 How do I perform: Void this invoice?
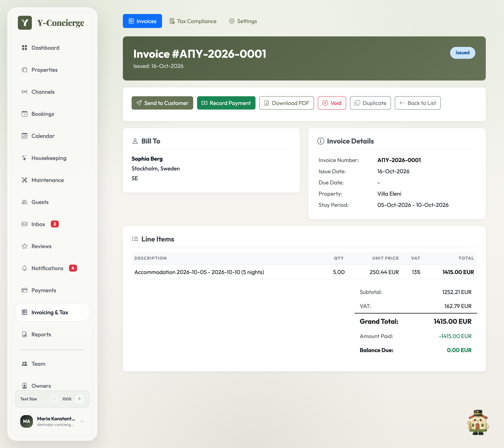[332, 103]
